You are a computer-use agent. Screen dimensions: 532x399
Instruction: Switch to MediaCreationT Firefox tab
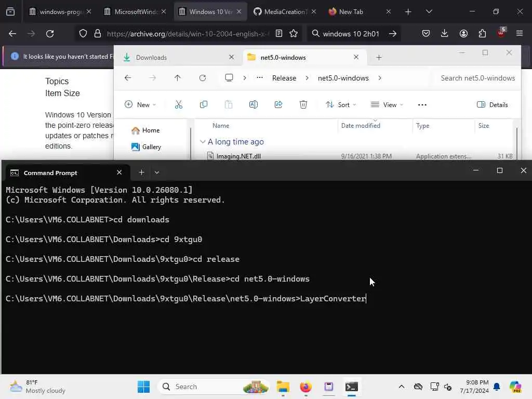[285, 11]
